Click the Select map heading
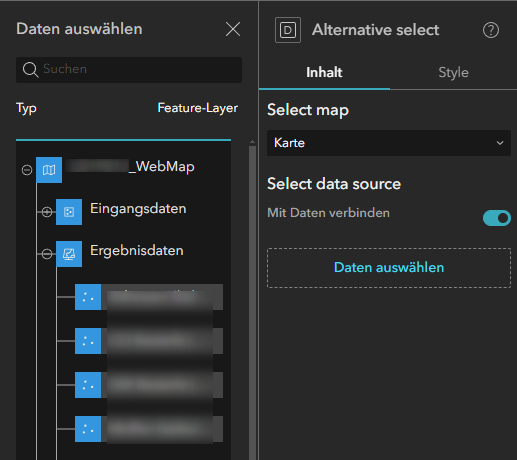Image resolution: width=517 pixels, height=460 pixels. (x=308, y=110)
